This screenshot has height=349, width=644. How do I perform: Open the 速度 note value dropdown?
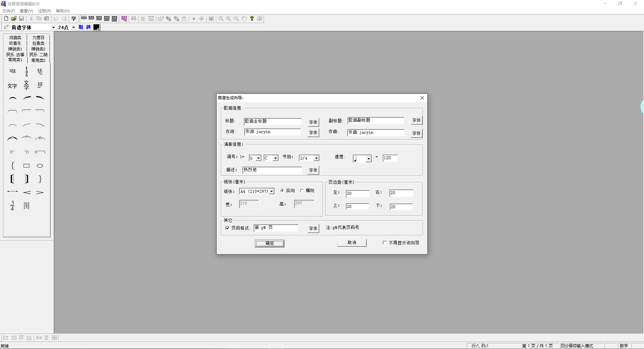[369, 159]
